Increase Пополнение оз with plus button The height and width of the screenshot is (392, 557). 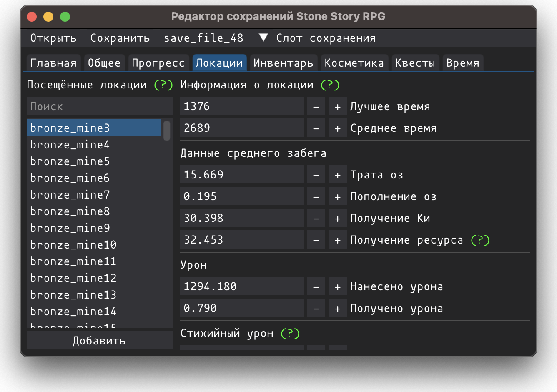click(338, 196)
